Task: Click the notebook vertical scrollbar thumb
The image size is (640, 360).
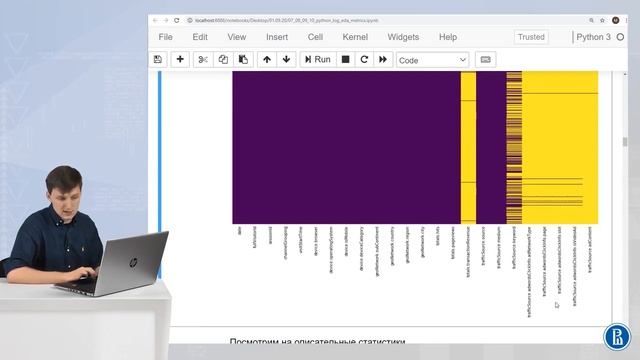Action: point(625,142)
